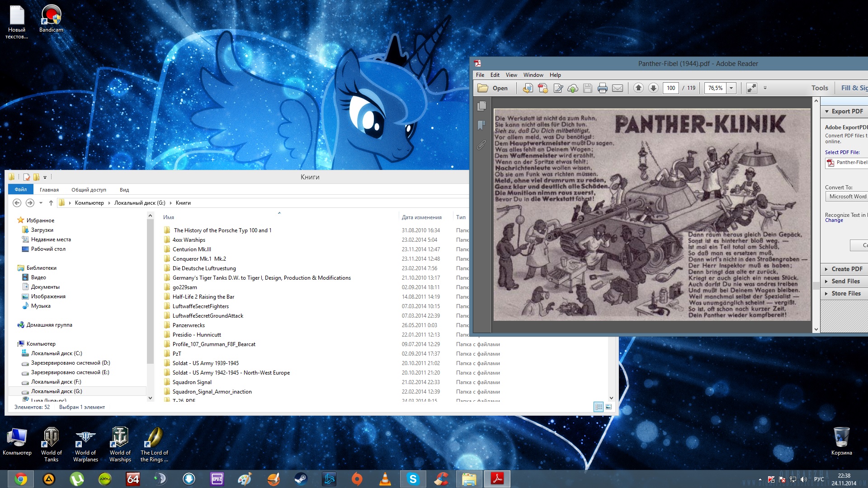Click the Файл tab in Explorer ribbon
The image size is (868, 488).
(20, 189)
